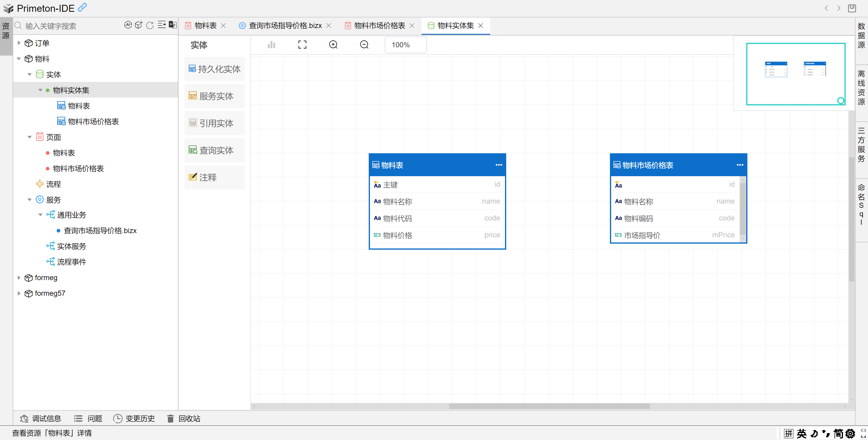
Task: Switch to the 查询市场指导价格.bizx tab
Action: [285, 26]
